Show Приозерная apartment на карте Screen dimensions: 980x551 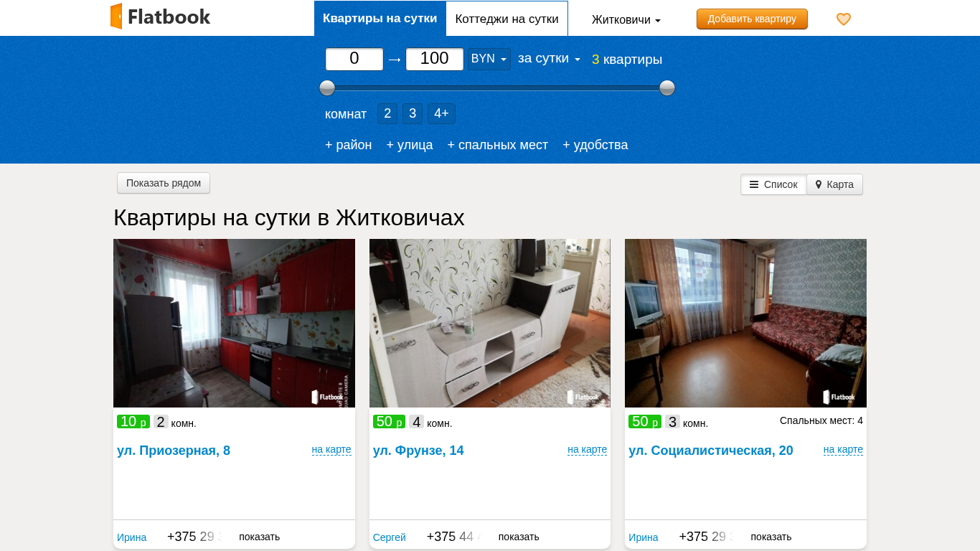pyautogui.click(x=331, y=450)
